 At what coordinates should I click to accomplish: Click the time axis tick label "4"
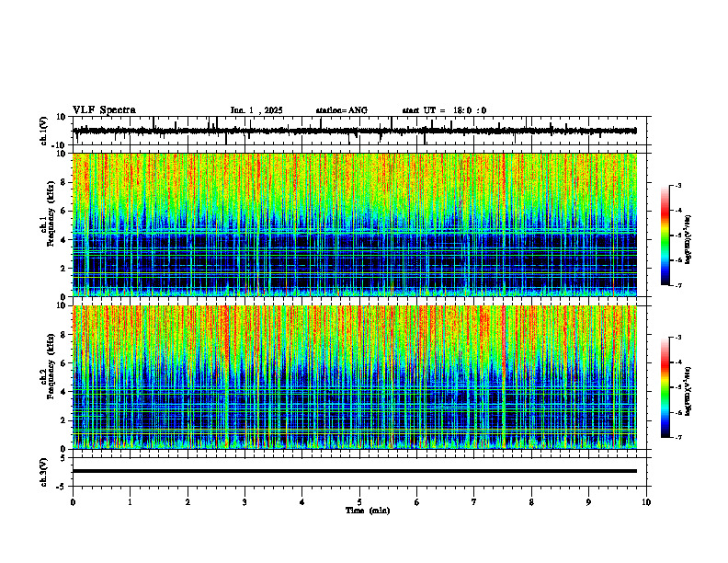[x=302, y=502]
